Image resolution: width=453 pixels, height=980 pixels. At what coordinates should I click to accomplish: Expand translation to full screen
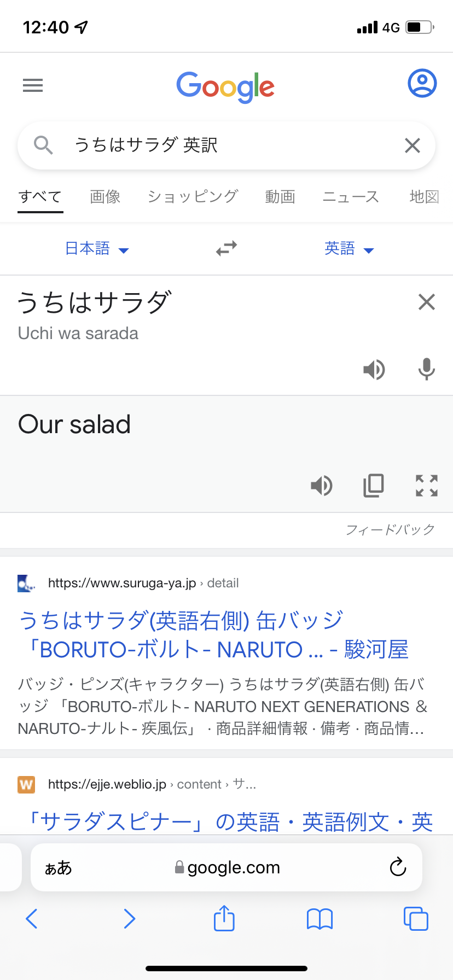coord(426,486)
